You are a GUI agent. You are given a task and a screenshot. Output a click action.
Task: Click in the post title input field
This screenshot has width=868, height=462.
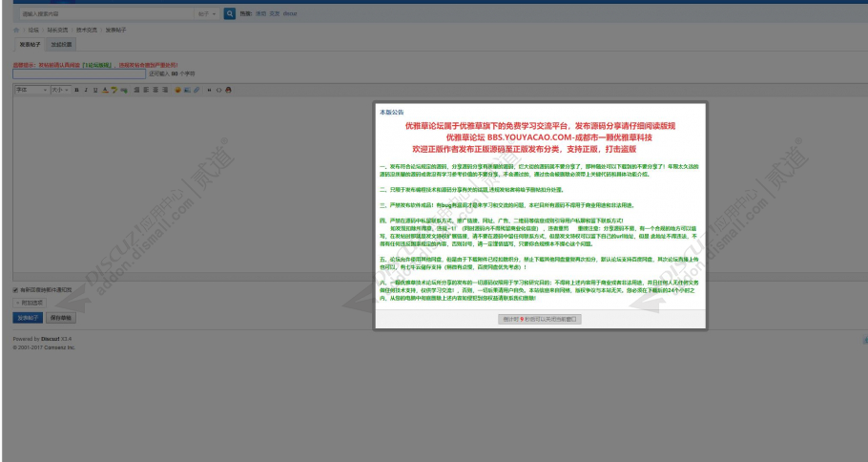(79, 73)
